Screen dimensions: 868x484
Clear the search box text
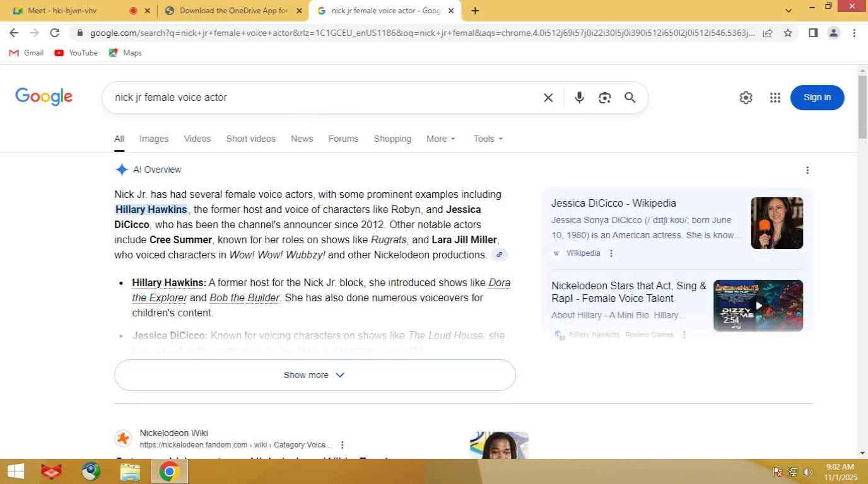click(x=548, y=98)
